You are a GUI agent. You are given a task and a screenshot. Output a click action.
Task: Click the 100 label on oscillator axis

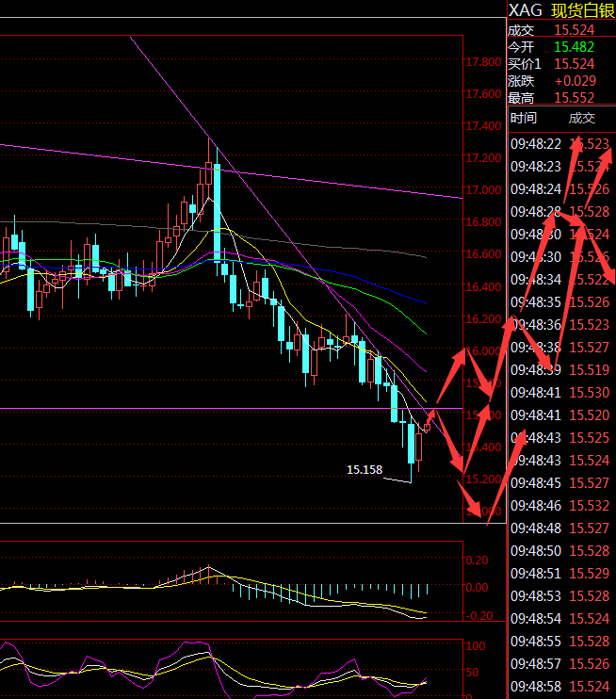[x=476, y=646]
